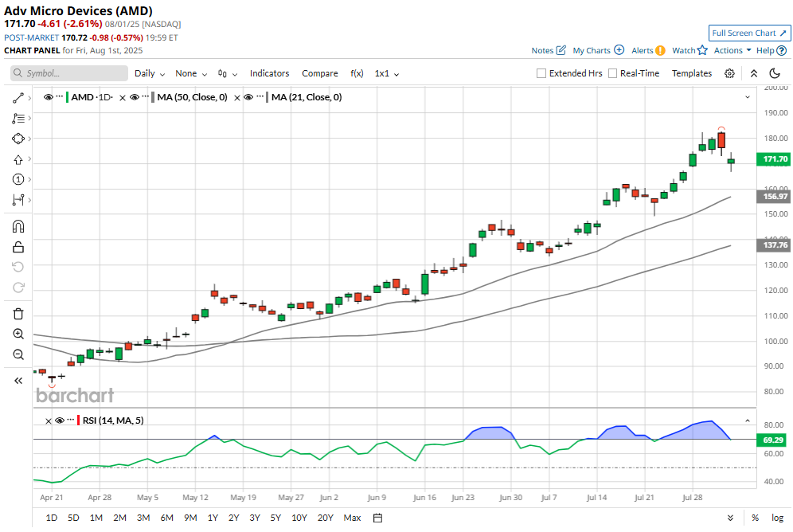The image size is (793, 532).
Task: Hide the AMD price series
Action: coord(49,97)
